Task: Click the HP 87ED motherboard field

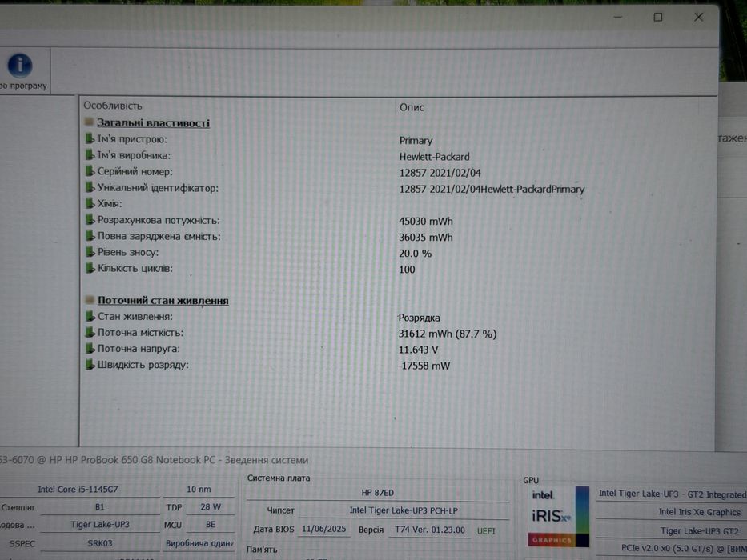Action: coord(377,494)
